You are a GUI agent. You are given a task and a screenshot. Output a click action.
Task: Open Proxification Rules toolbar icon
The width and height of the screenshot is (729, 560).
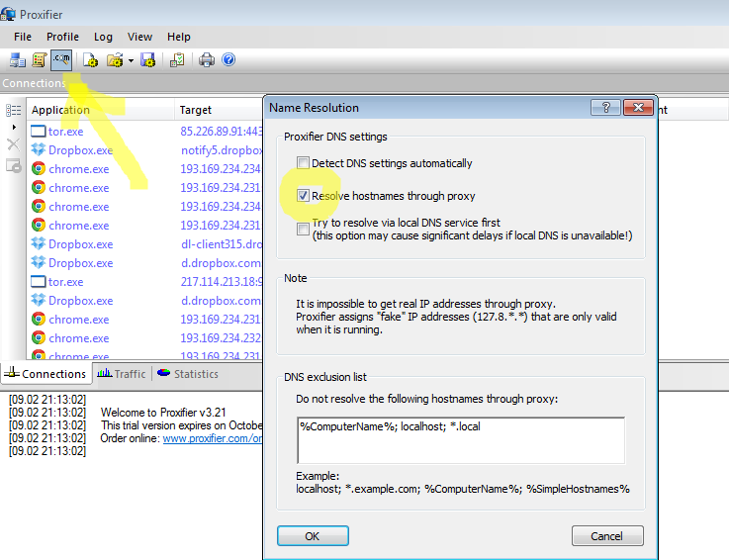(x=40, y=60)
